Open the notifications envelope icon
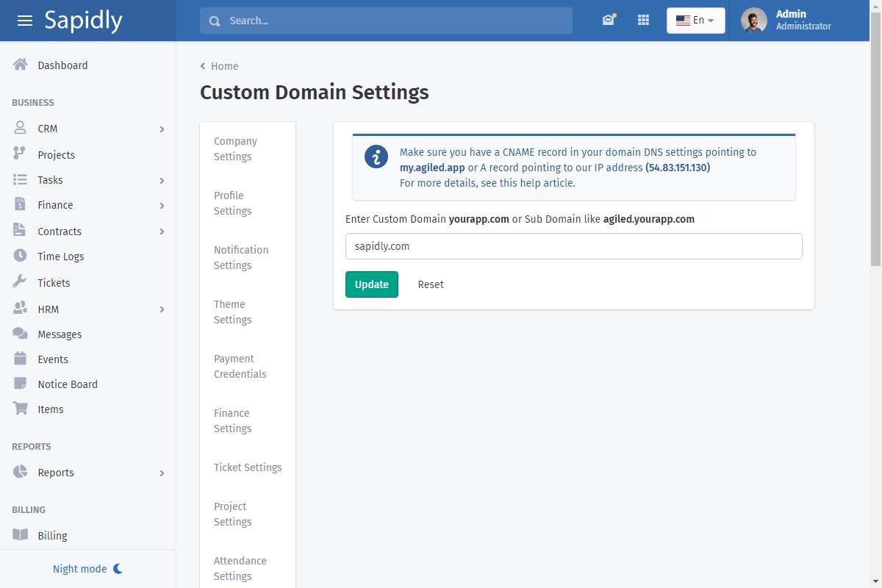This screenshot has width=882, height=588. coord(608,21)
